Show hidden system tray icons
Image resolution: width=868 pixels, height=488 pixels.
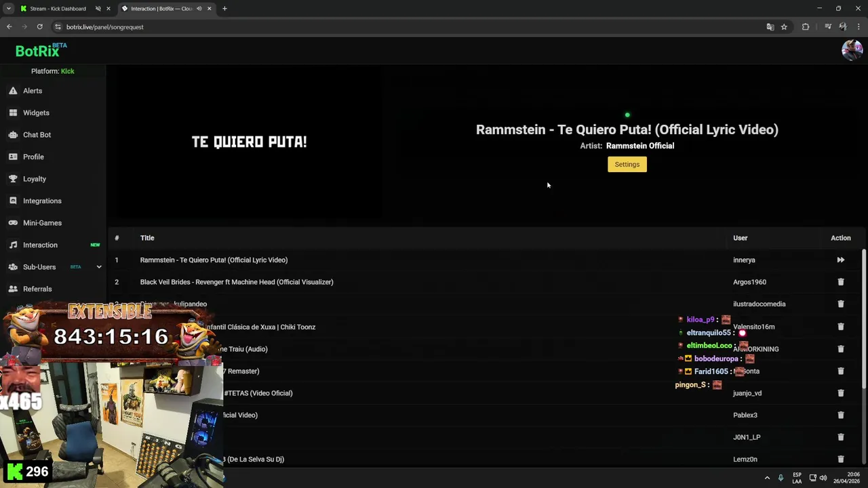coord(767,478)
